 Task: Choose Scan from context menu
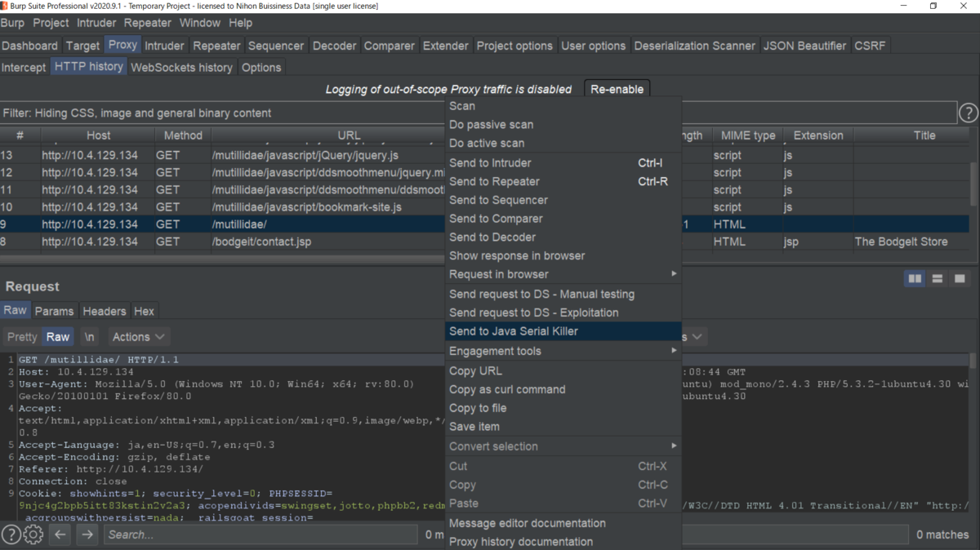[563, 106]
